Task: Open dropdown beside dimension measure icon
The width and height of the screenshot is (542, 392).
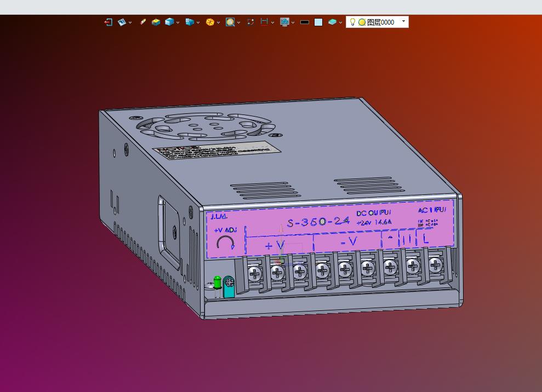Action: (272, 22)
